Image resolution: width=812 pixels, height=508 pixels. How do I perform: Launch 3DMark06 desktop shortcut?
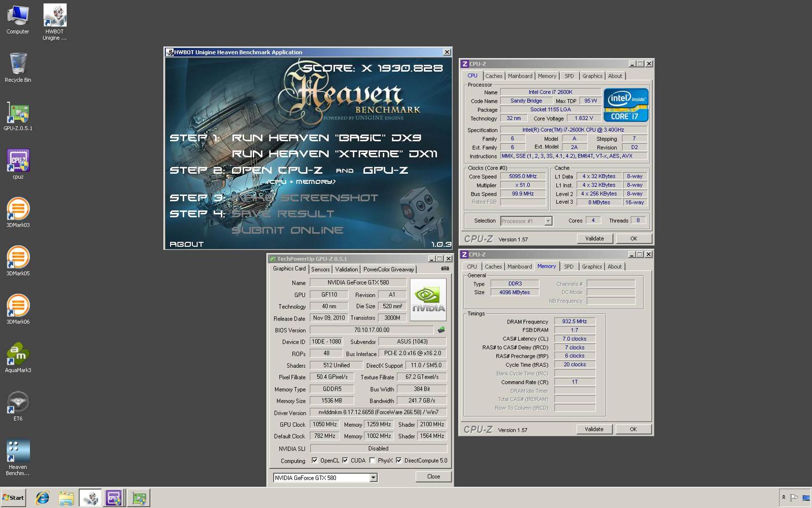coord(18,309)
